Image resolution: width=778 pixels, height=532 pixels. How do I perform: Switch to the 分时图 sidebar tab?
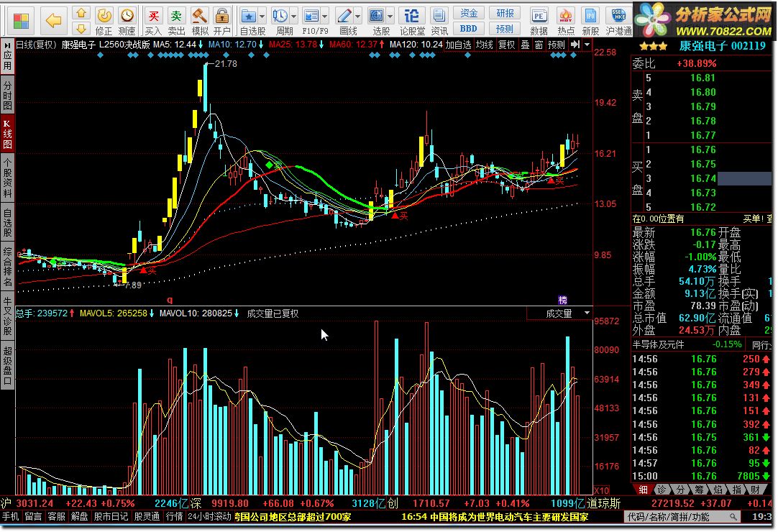[7, 94]
